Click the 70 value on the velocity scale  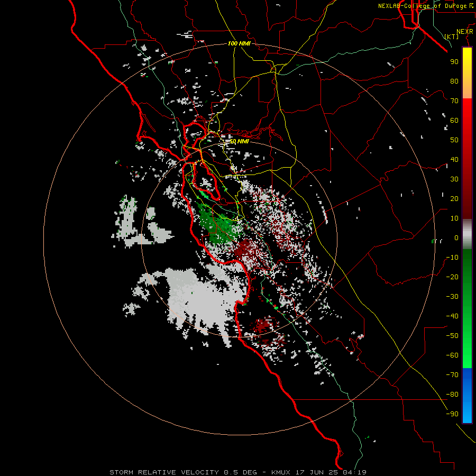[454, 101]
